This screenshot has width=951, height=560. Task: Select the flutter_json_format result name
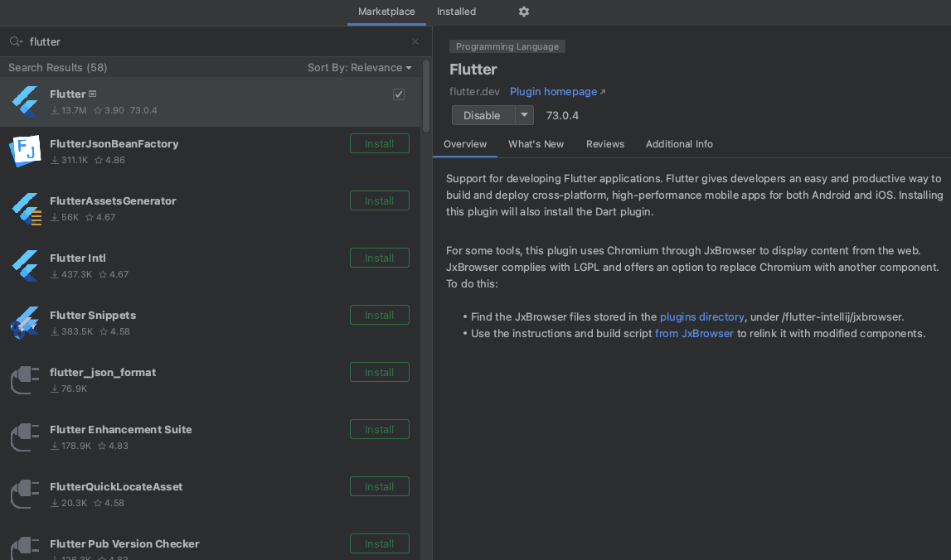tap(103, 372)
